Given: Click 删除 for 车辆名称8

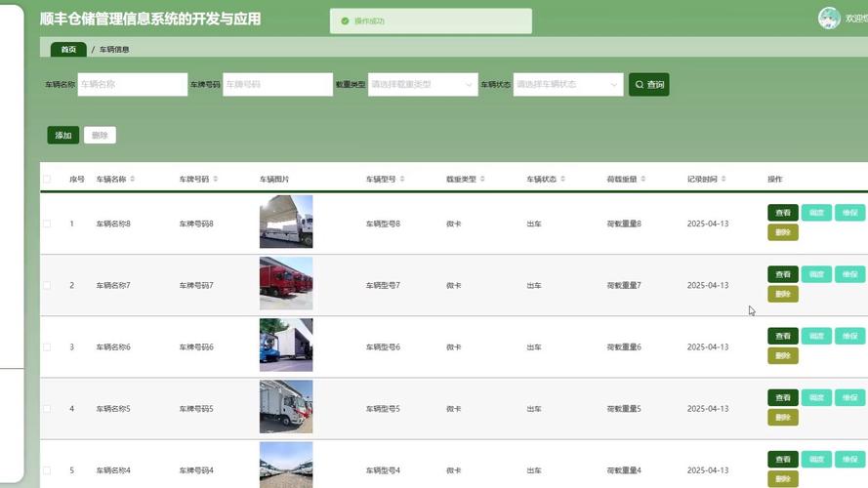Looking at the screenshot, I should [783, 232].
